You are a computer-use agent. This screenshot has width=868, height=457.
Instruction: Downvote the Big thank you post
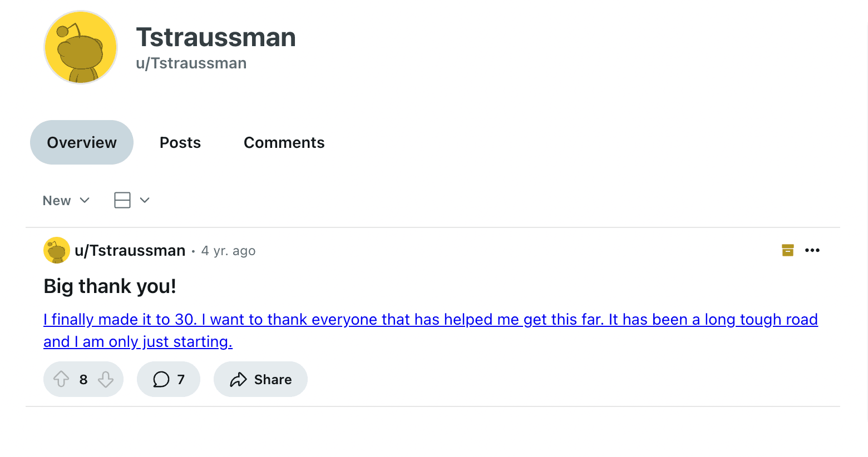click(106, 379)
